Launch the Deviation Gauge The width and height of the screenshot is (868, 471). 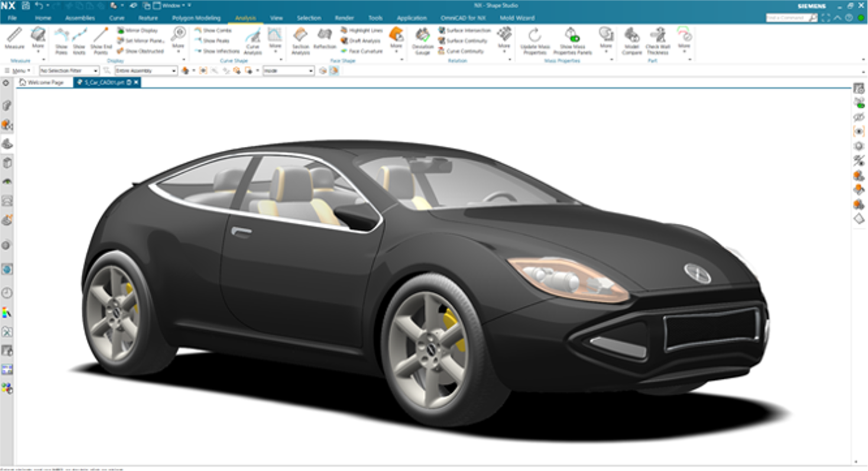(422, 40)
